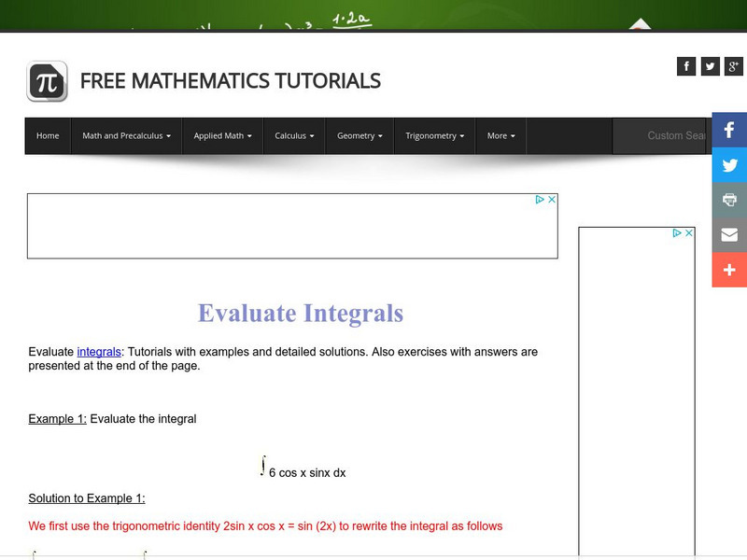The image size is (747, 560).
Task: Expand the Calculus menu
Action: (x=294, y=135)
